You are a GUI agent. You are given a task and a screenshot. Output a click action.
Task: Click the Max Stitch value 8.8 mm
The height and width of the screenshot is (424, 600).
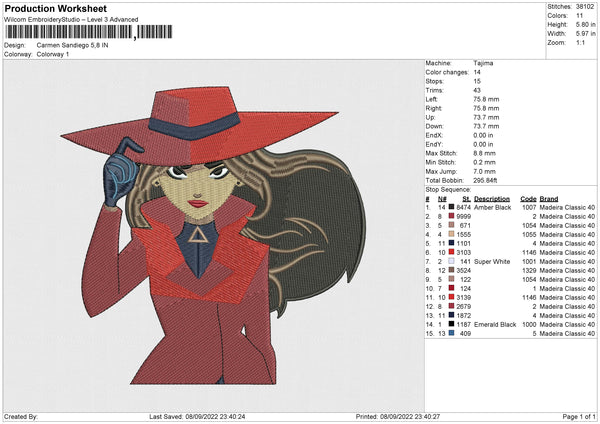click(484, 153)
